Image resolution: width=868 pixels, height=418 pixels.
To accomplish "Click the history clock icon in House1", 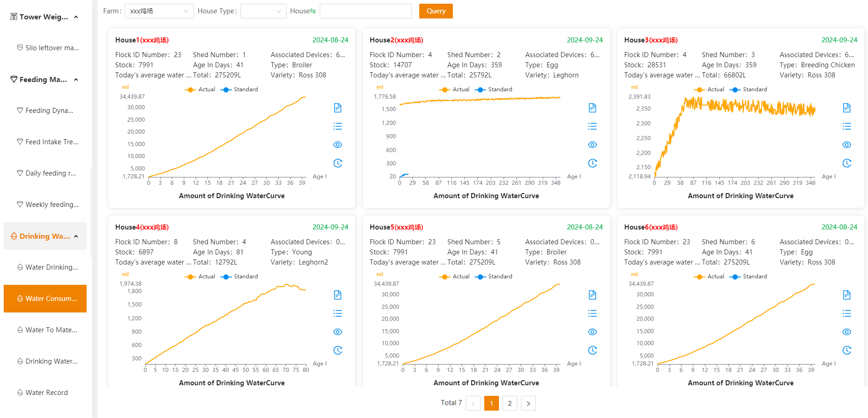I will click(338, 163).
